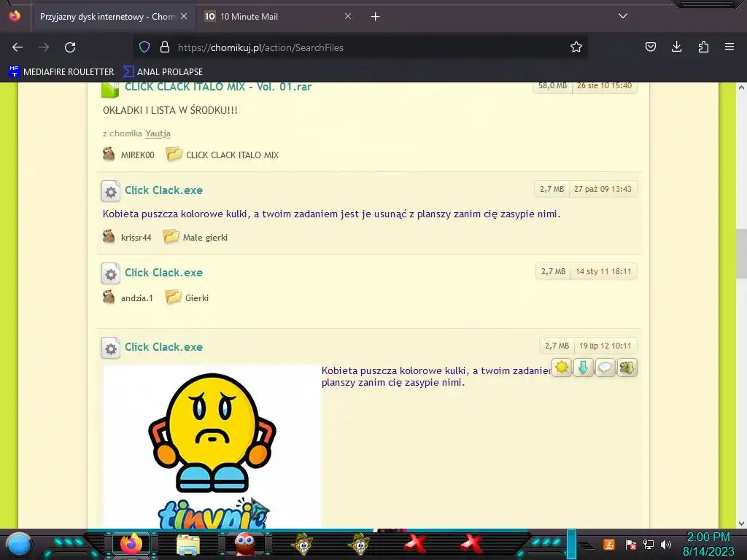The image size is (747, 560).
Task: Click the yellow sun icon on the last file
Action: tap(562, 367)
